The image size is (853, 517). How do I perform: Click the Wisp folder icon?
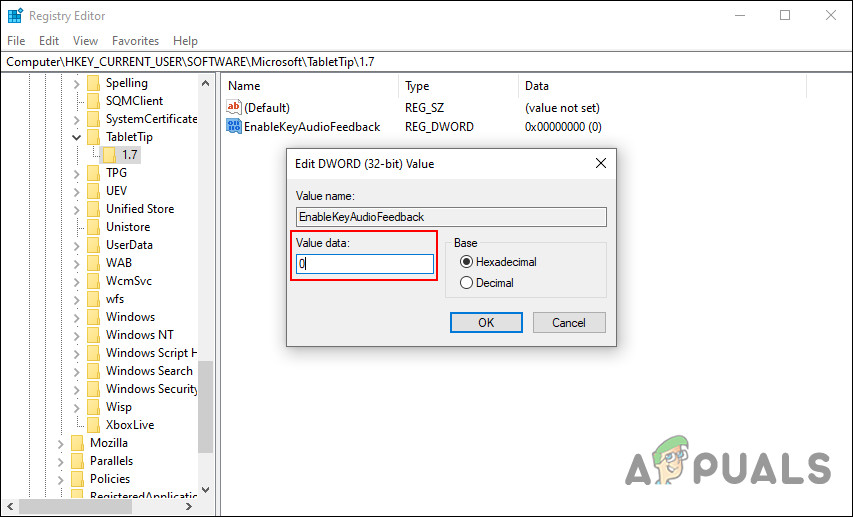point(94,407)
